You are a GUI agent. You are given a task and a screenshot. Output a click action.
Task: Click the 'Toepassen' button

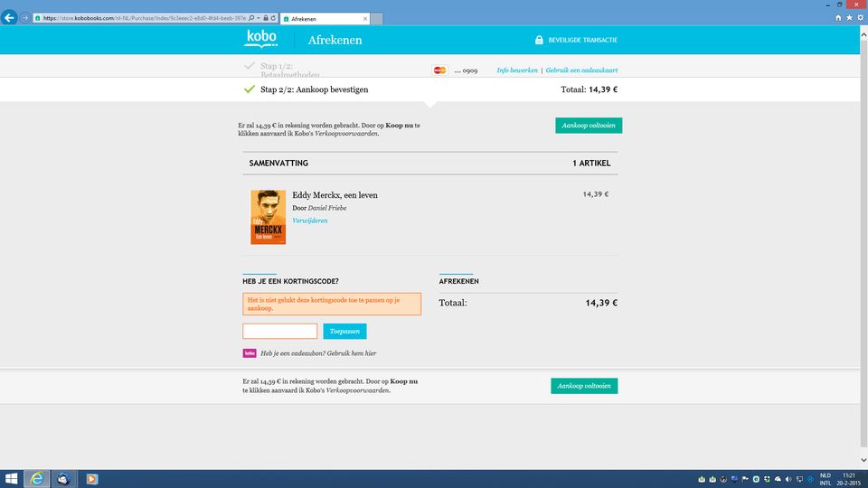(344, 331)
